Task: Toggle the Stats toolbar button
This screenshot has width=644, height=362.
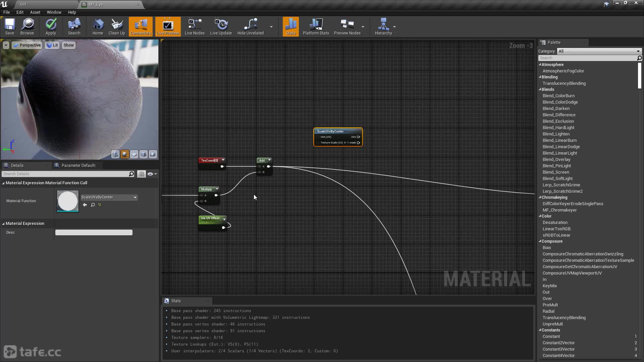Action: click(x=291, y=26)
